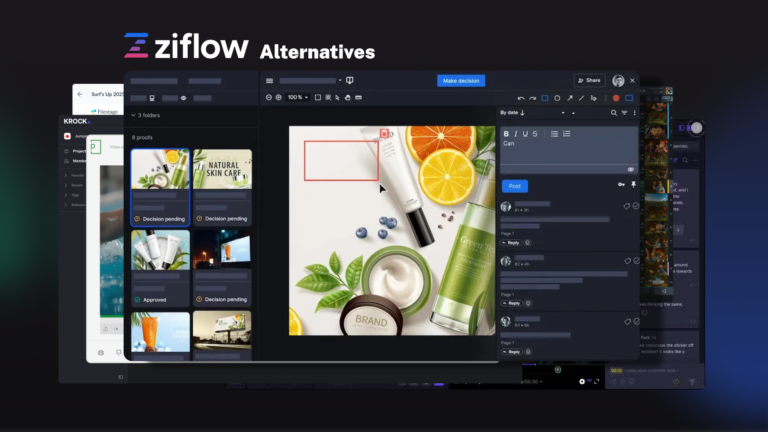Insert numbered list in comment editor
This screenshot has height=432, width=768.
click(x=567, y=134)
